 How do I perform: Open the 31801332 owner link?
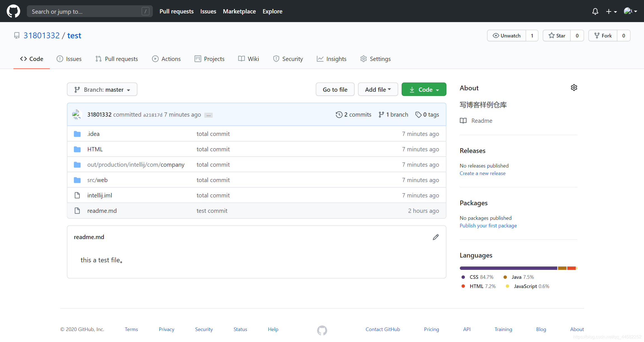click(x=42, y=36)
